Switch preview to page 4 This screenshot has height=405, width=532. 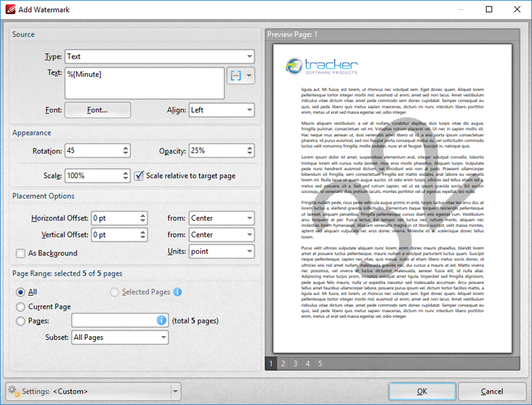coord(308,364)
